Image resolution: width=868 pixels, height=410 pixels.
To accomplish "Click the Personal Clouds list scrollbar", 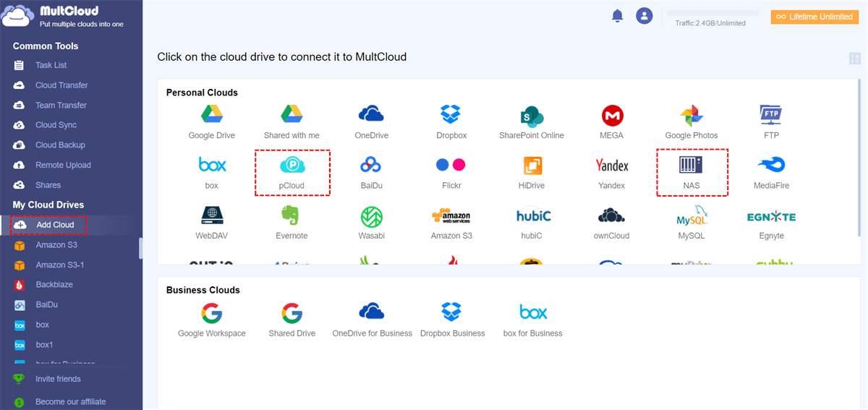I will (858, 159).
